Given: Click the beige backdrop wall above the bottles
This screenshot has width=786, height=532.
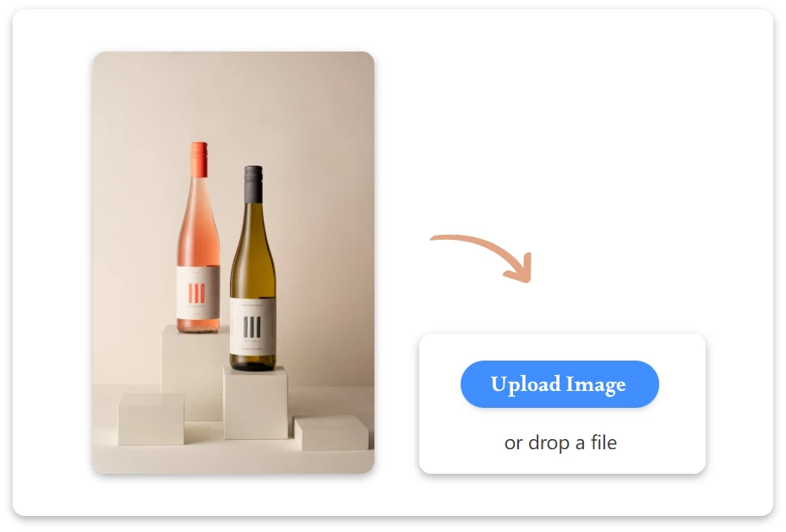Looking at the screenshot, I should click(233, 95).
